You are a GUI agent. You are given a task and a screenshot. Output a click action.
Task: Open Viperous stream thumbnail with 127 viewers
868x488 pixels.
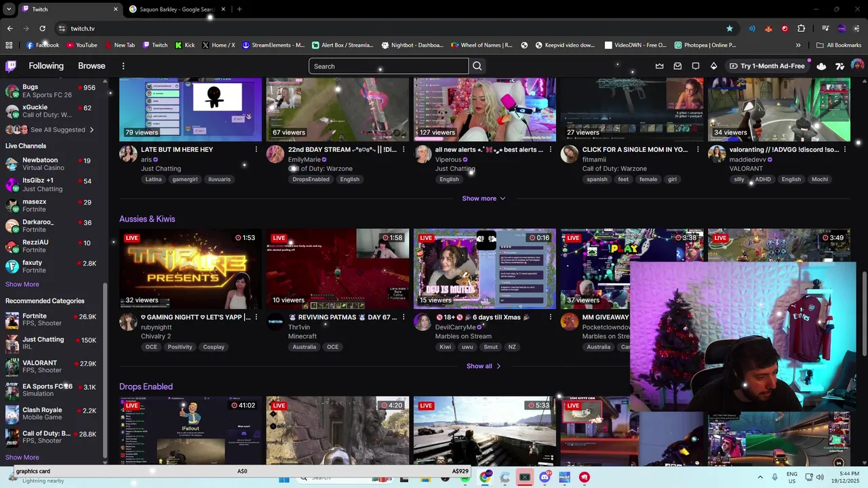pyautogui.click(x=485, y=108)
